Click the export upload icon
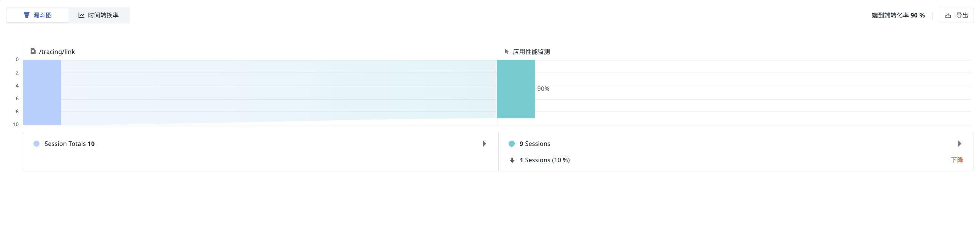Viewport: 980px width, 228px height. coord(948,16)
